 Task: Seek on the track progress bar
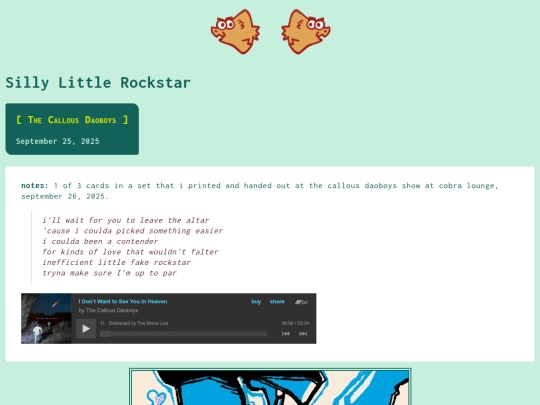(x=183, y=334)
